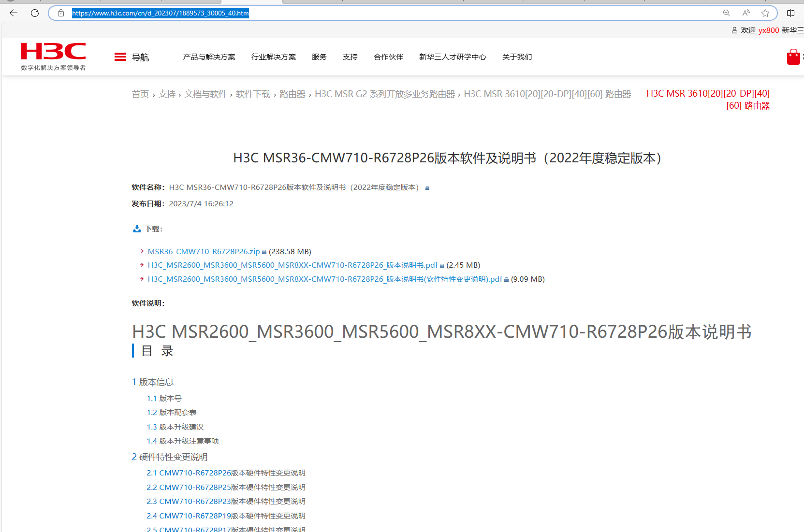Go back with the browser back arrow
This screenshot has width=804, height=532.
tap(14, 13)
